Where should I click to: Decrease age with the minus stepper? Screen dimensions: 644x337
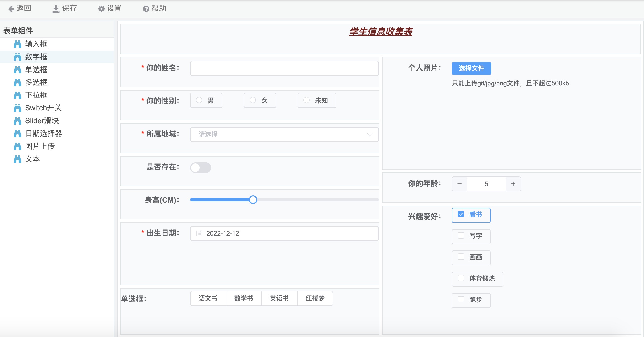(x=460, y=184)
